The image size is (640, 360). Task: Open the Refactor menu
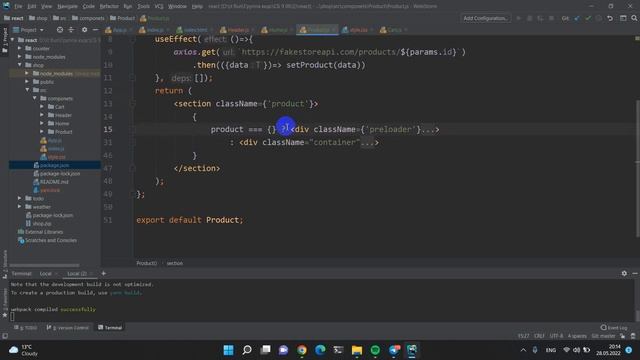tap(109, 6)
